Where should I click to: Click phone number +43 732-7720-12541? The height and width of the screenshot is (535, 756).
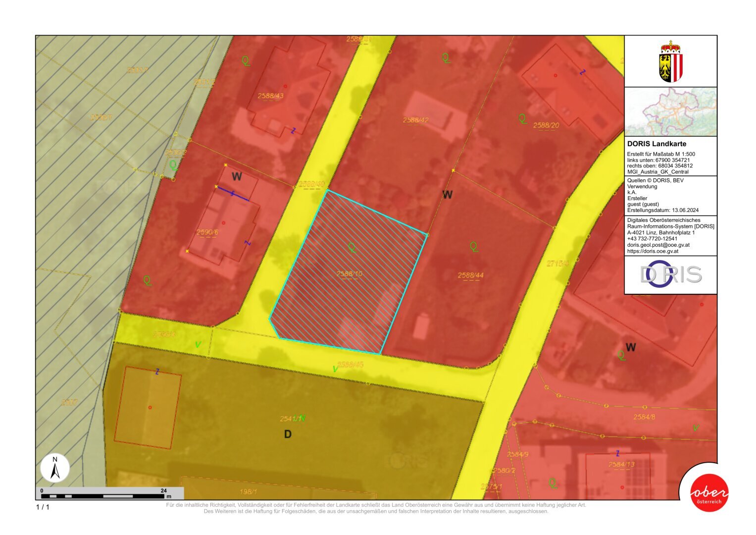coord(652,238)
